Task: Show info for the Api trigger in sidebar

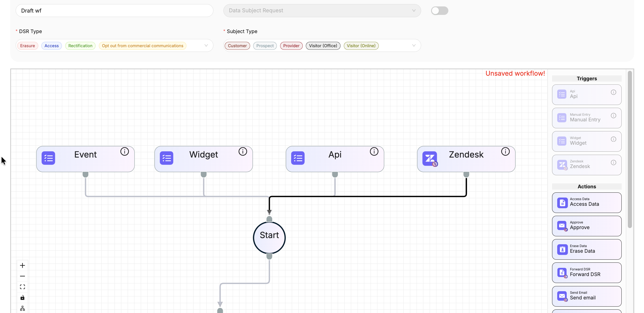Action: 613,92
